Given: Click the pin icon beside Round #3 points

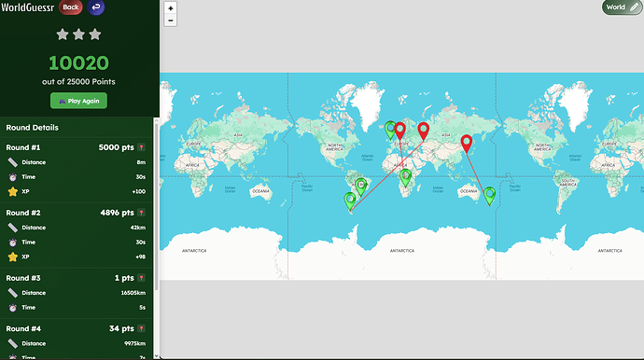Looking at the screenshot, I should coord(141,278).
